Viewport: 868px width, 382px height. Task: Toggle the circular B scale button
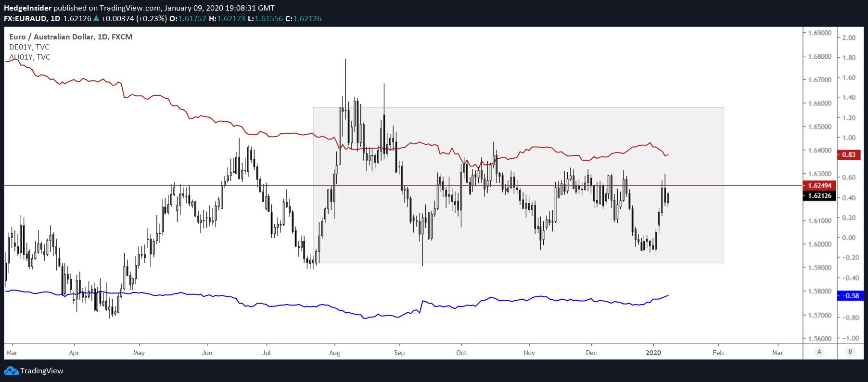pyautogui.click(x=850, y=352)
